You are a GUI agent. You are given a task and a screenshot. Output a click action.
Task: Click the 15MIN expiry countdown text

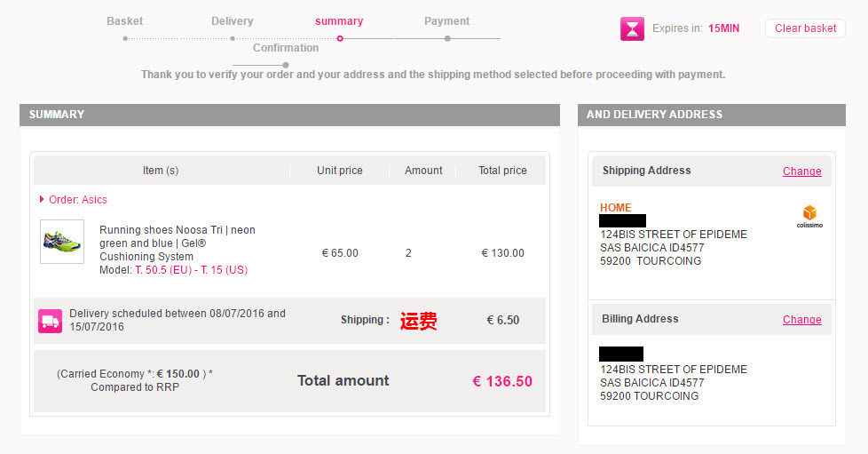tap(723, 28)
